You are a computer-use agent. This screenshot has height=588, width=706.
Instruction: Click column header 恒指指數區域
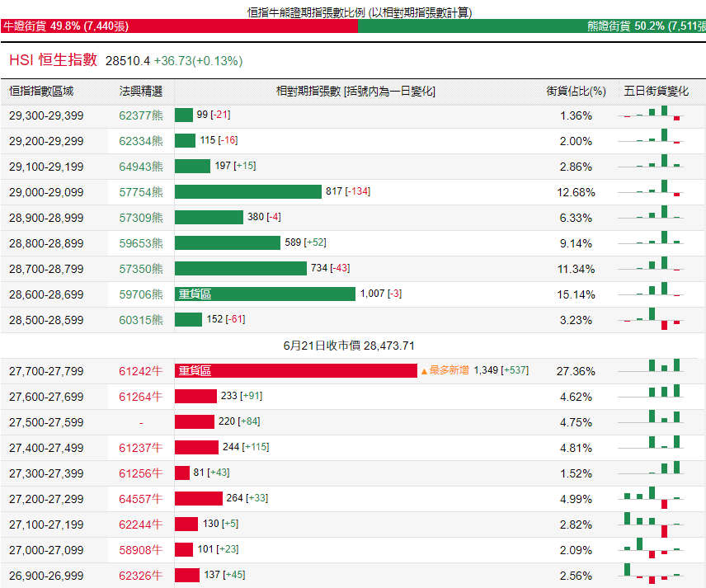[x=41, y=92]
